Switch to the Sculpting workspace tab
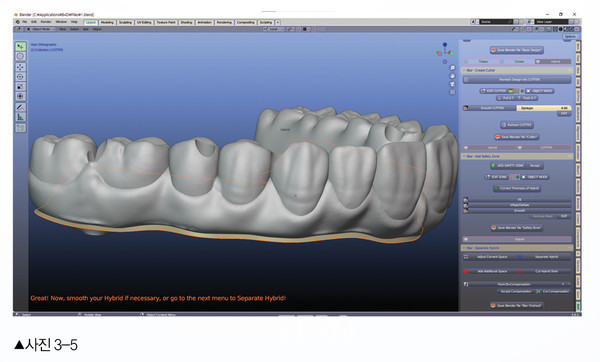Viewport: 600px width, 362px height. 125,22
